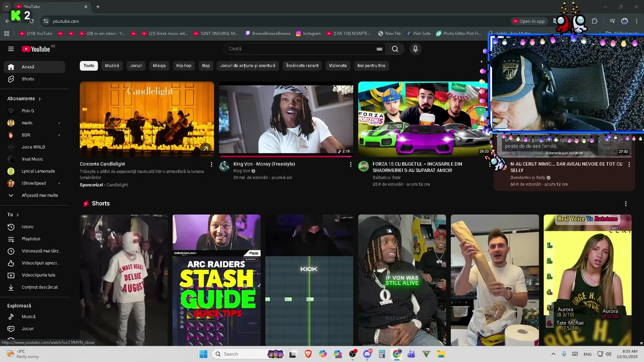Open the tab search dropdown arrow
The height and width of the screenshot is (362, 644).
coord(7,7)
